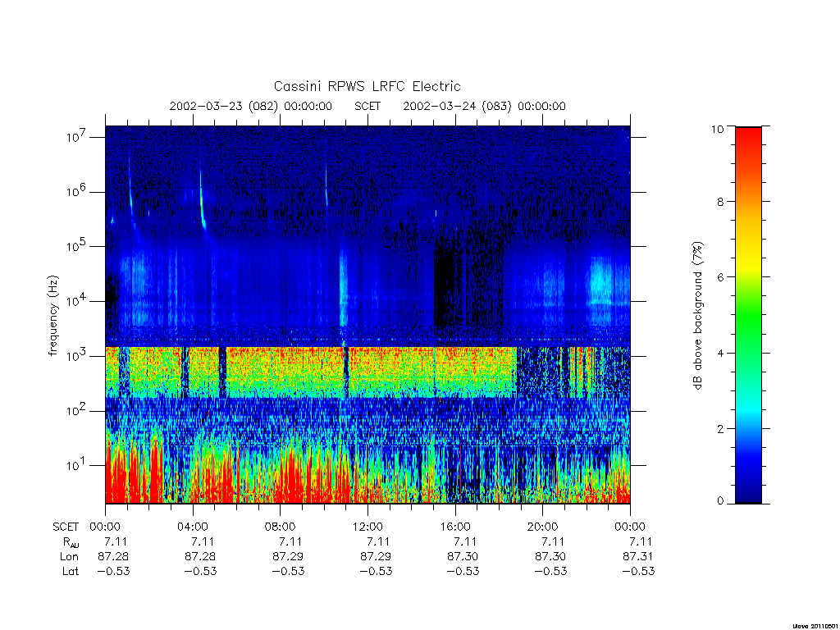Click the 10^5 frequency tick label
This screenshot has height=630, width=840.
click(x=77, y=246)
